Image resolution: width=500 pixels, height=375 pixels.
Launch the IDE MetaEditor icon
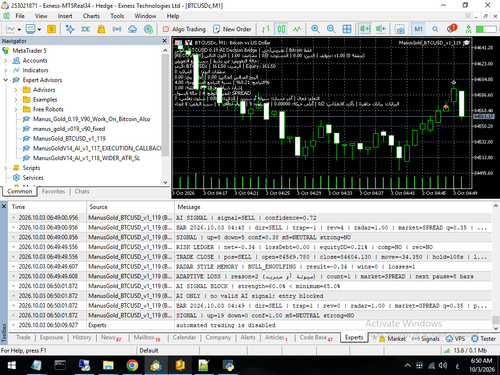pos(86,29)
